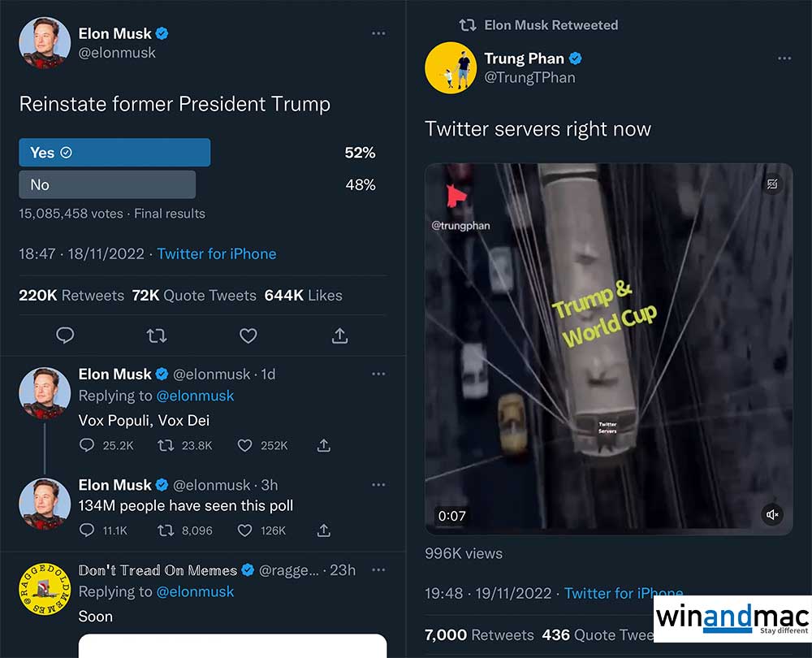
Task: View the 220K Retweets list
Action: point(71,296)
